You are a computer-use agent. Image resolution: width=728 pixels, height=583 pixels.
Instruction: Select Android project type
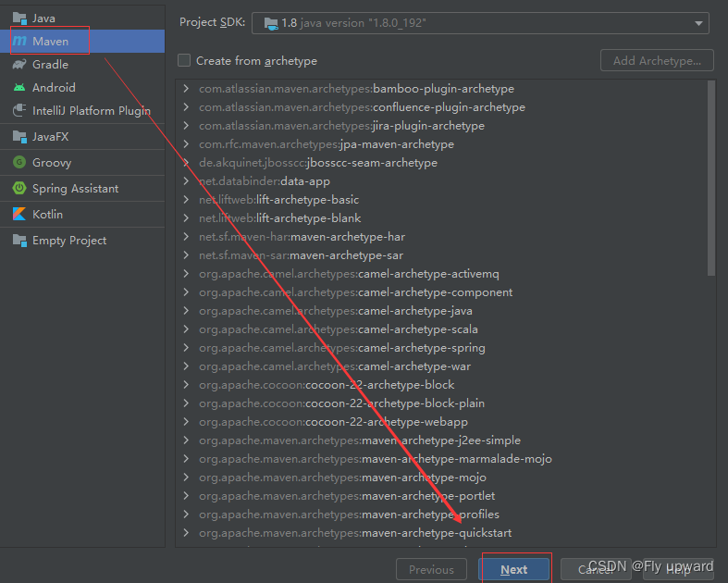(x=82, y=87)
